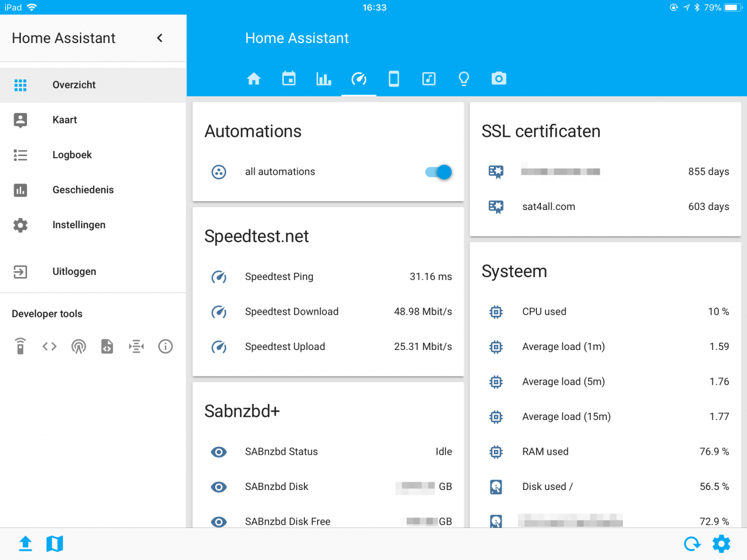Click Uitloggen to log out
The image size is (747, 560).
point(74,272)
